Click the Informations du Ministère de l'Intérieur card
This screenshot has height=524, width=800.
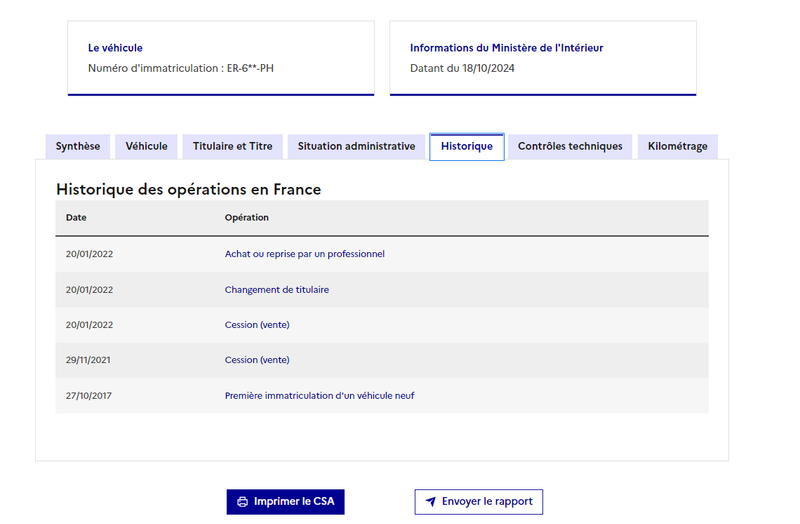[x=543, y=58]
